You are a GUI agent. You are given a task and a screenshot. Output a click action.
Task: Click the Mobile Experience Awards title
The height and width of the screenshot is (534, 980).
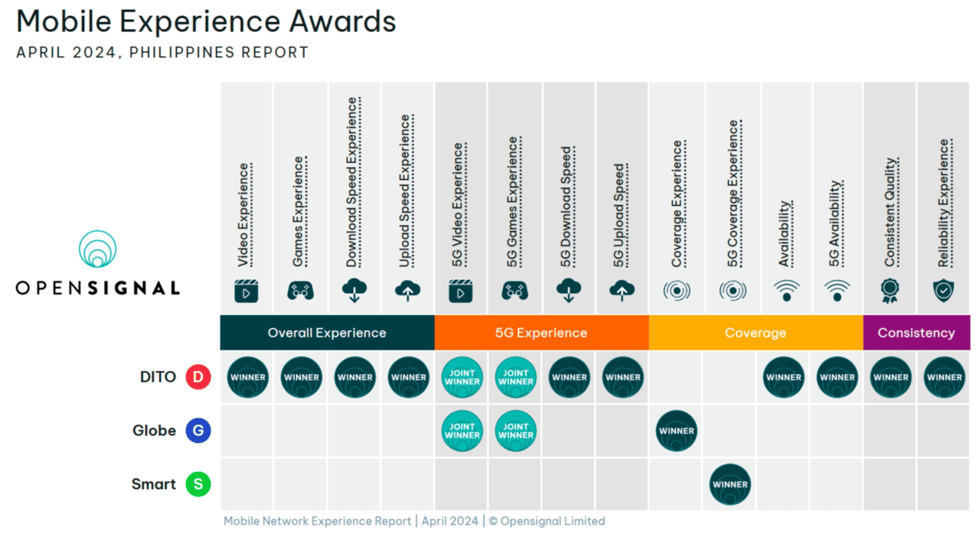tap(206, 21)
